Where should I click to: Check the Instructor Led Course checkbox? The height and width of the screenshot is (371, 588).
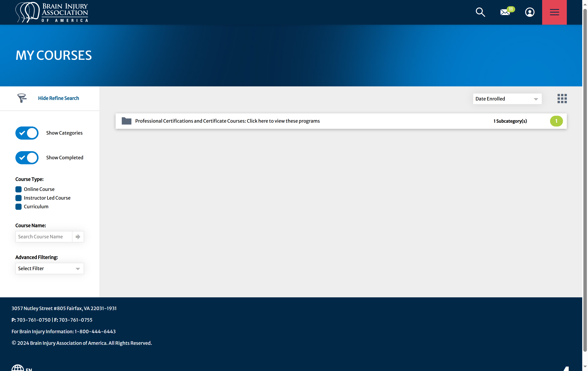(x=18, y=198)
